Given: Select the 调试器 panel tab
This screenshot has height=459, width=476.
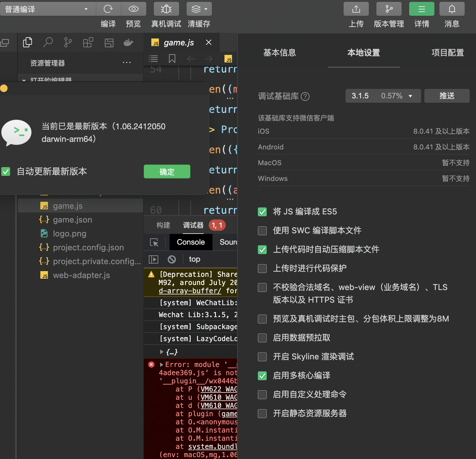Looking at the screenshot, I should [x=193, y=225].
